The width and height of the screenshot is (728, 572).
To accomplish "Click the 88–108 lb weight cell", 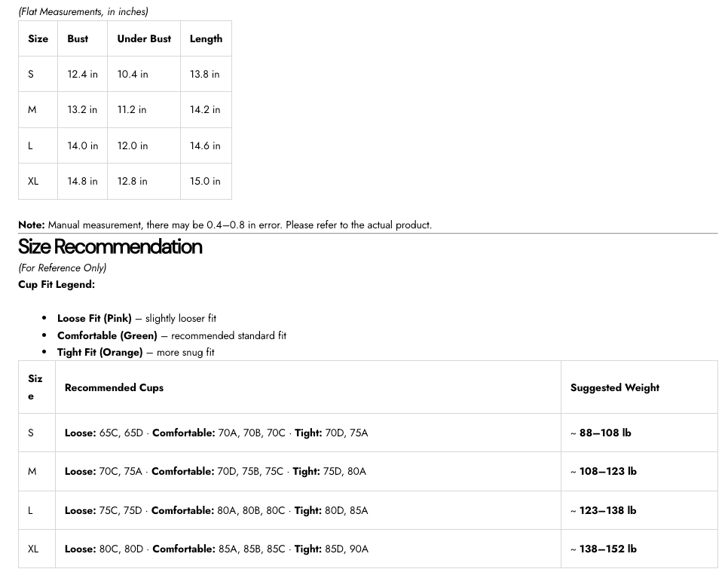I will click(x=604, y=433).
